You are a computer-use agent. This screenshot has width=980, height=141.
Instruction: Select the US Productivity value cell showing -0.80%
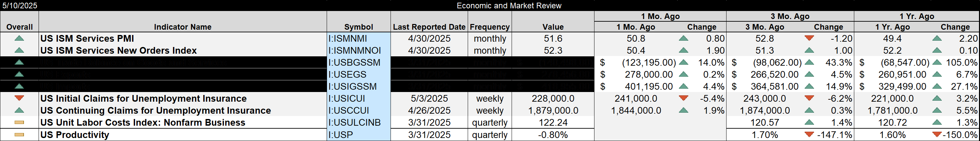(553, 135)
